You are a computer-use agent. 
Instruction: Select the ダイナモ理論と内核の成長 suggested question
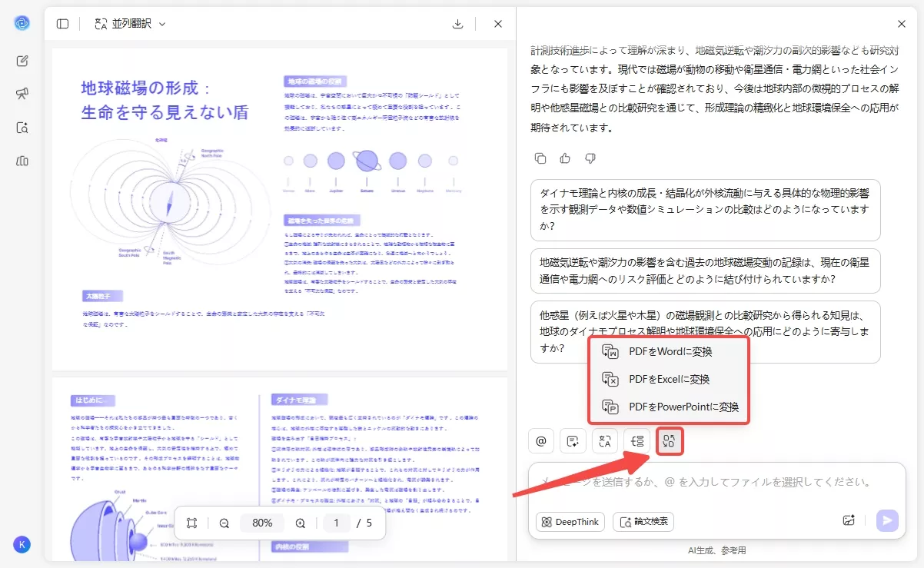tap(706, 211)
